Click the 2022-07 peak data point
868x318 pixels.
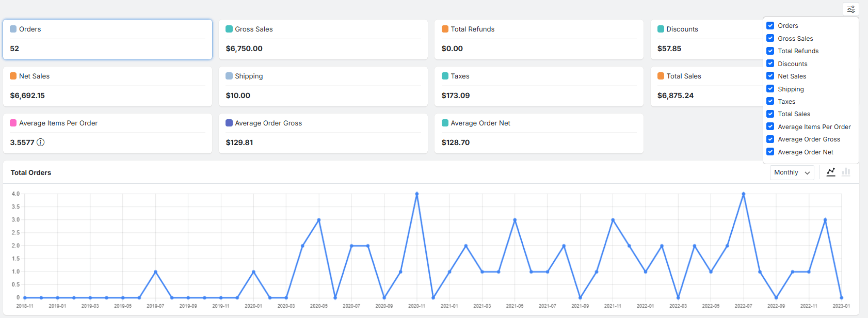point(743,194)
